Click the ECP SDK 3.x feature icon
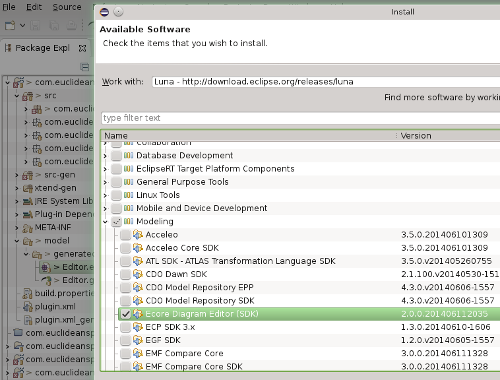Screen dimensions: 500x380 point(138,327)
